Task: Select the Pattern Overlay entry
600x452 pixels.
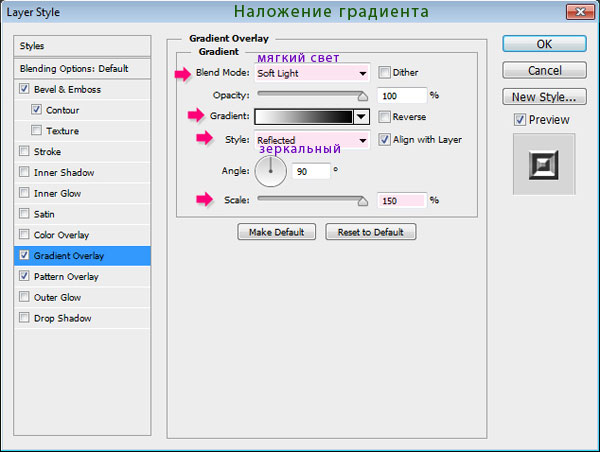Action: [x=82, y=276]
